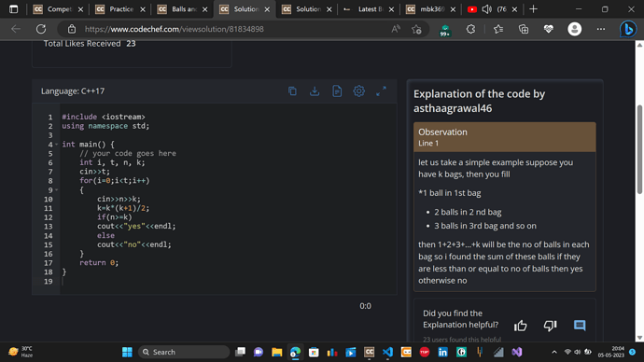Screen dimensions: 644x362
Task: Open clock and date in taskbar
Action: pos(611,352)
